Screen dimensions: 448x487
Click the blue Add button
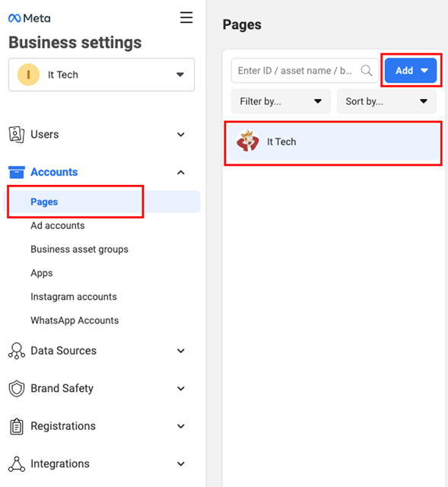[x=411, y=70]
